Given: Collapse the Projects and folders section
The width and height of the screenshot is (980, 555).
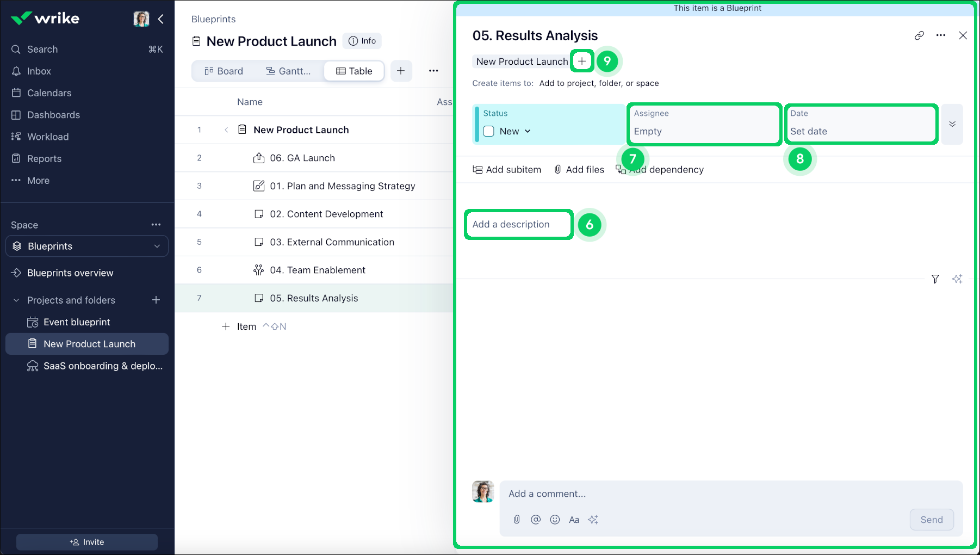Looking at the screenshot, I should (x=16, y=300).
